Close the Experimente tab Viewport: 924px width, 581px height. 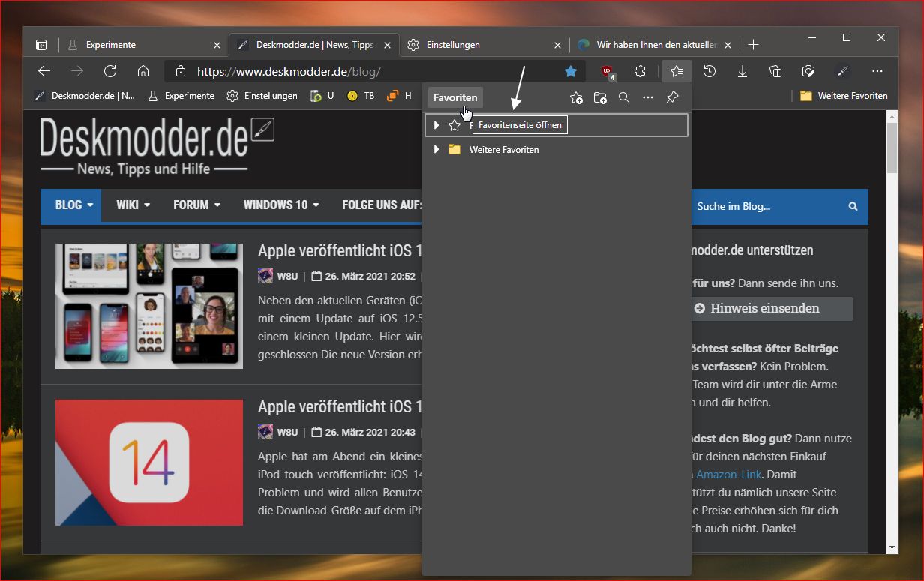pos(217,45)
